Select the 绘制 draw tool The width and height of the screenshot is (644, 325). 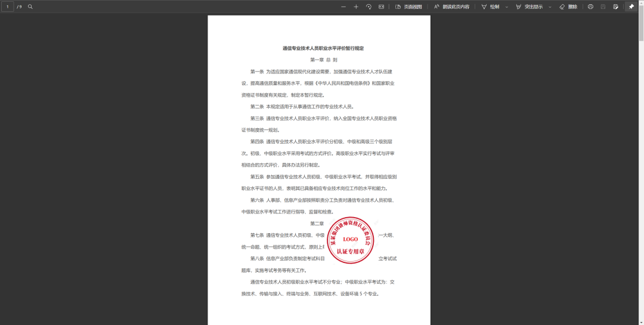tap(490, 7)
